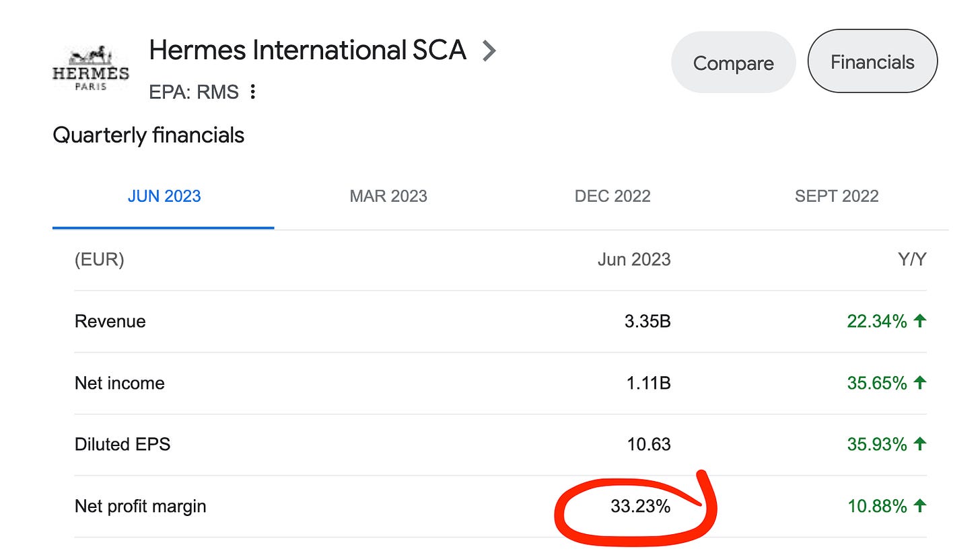This screenshot has width=980, height=551.
Task: Click the Hermes Paris logo
Action: pyautogui.click(x=90, y=68)
